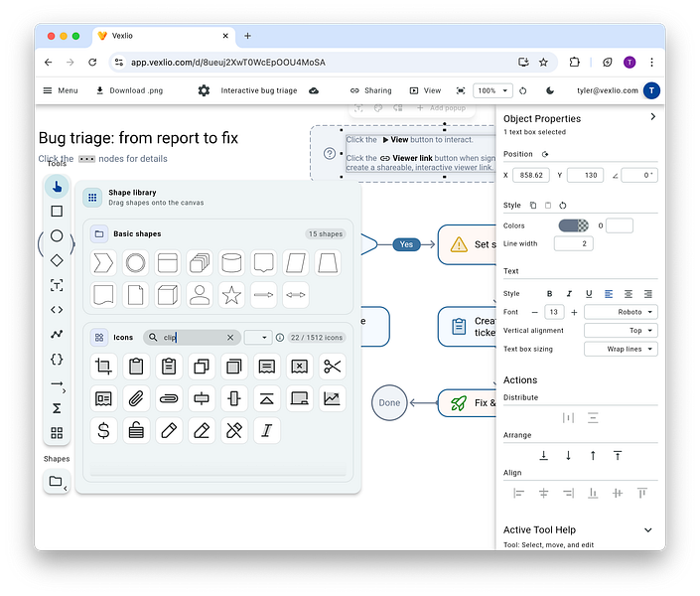This screenshot has height=596, width=700.
Task: Collapse the Active Tool Help section
Action: tap(647, 529)
